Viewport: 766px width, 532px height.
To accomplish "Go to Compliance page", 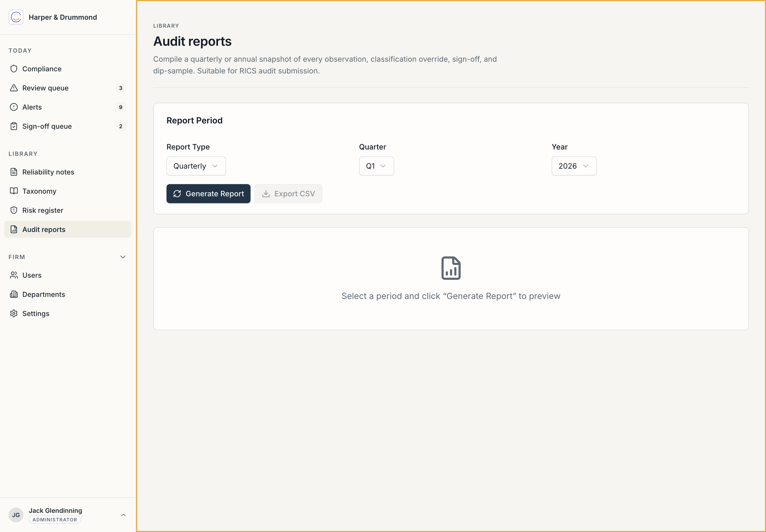I will pos(68,69).
